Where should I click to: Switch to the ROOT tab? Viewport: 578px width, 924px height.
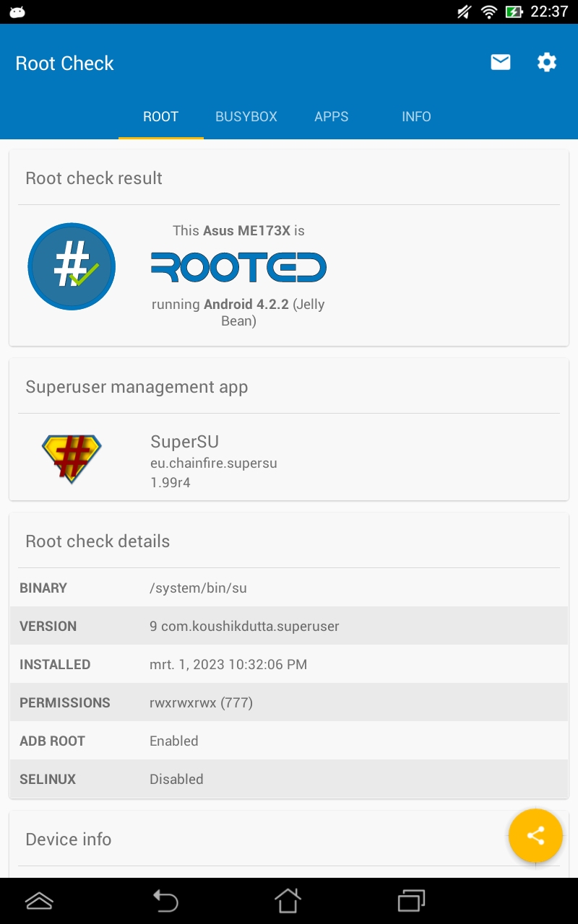click(160, 117)
